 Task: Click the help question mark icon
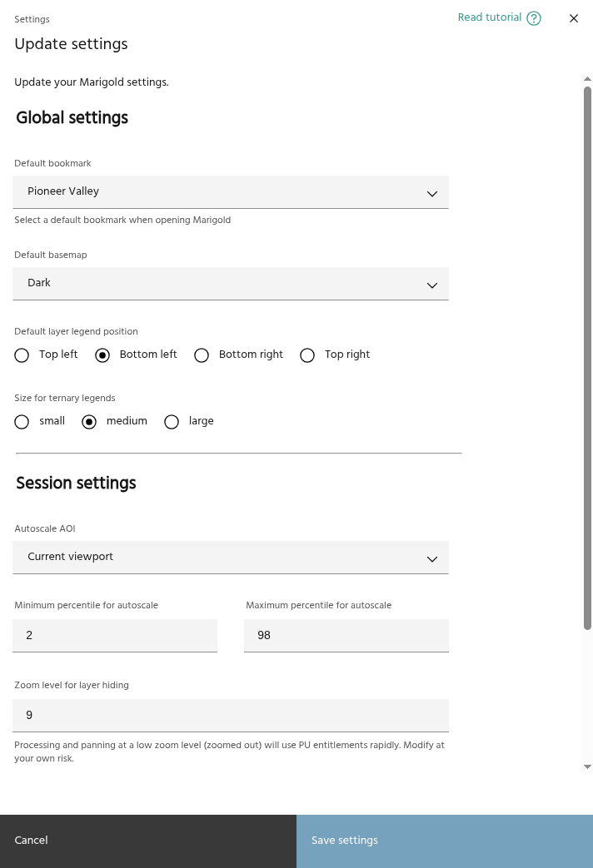(x=534, y=18)
